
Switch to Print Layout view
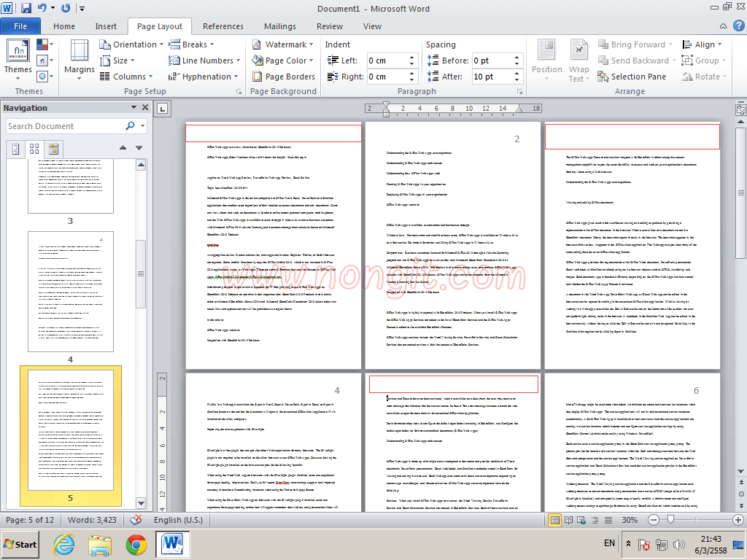point(554,520)
